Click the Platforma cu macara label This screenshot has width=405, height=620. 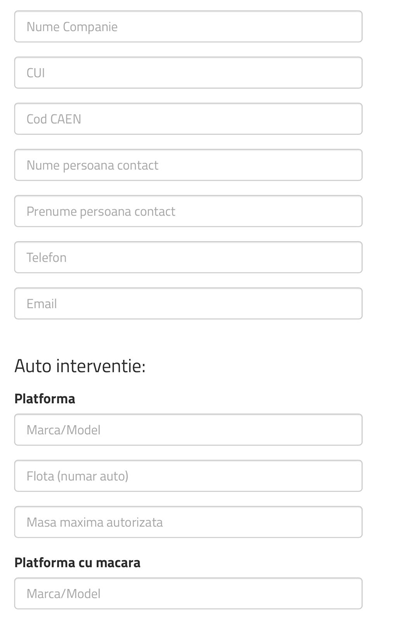pyautogui.click(x=77, y=562)
